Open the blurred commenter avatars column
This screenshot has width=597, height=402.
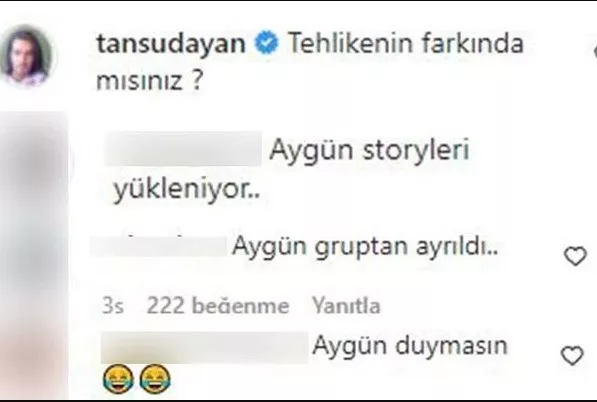click(x=34, y=255)
